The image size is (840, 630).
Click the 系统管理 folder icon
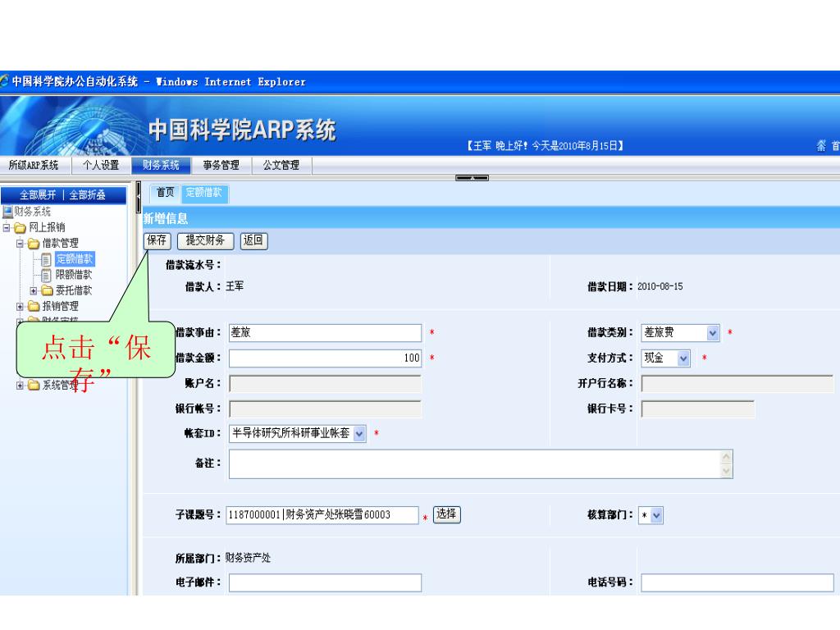[34, 385]
